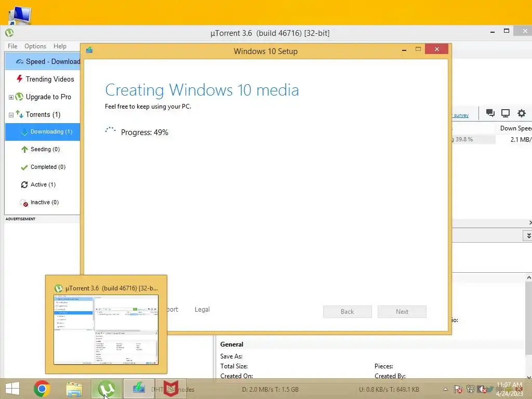Screen dimensions: 532x399
Task: Click the status bar download speed D: 2.0 MB/s
Action: coord(270,390)
